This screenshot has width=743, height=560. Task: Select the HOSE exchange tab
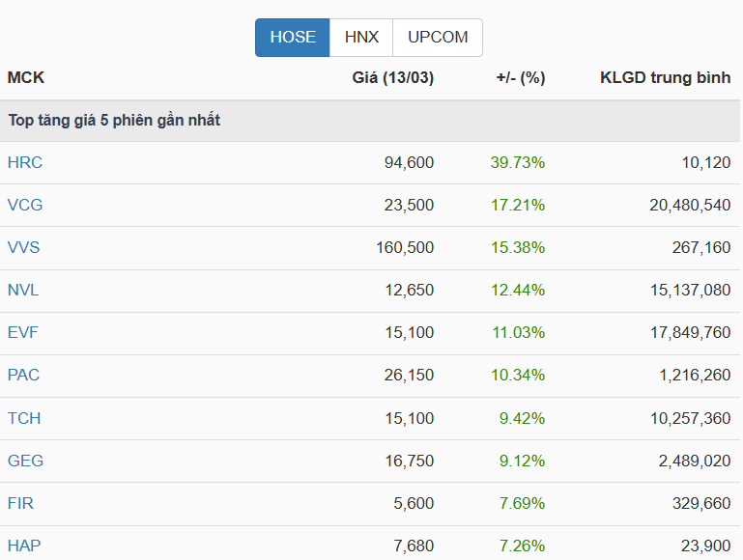[293, 38]
